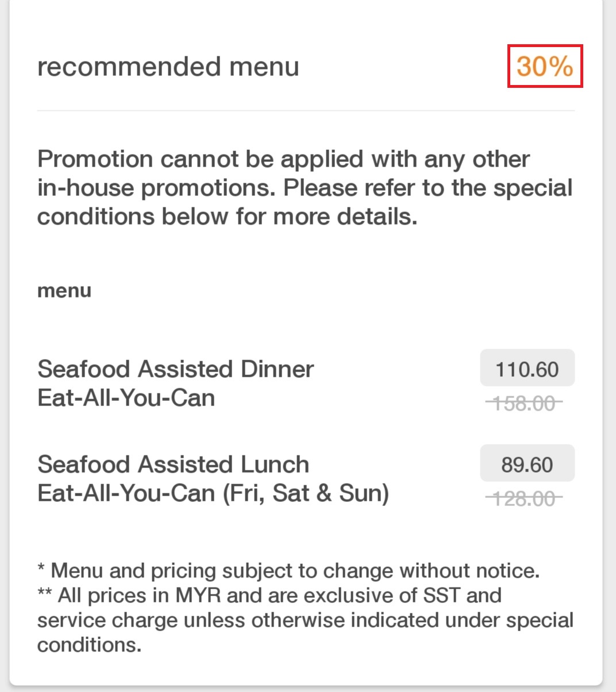Click 'Promotion cannot be applied' first line
The height and width of the screenshot is (692, 616).
(x=283, y=159)
